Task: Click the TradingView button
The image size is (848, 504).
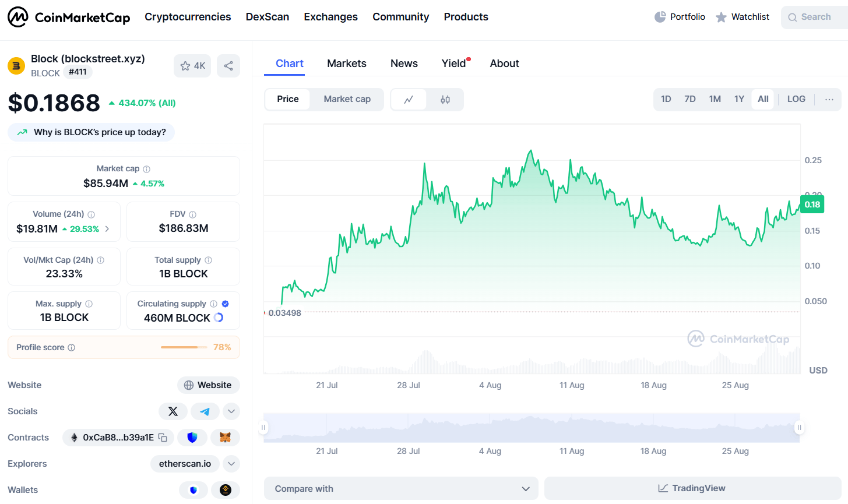Action: click(692, 488)
